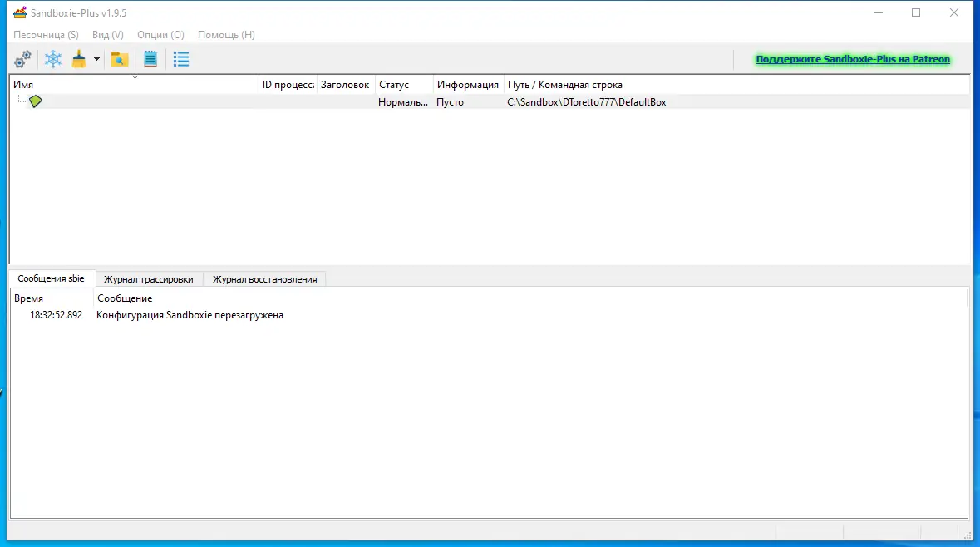Click the Sandboxie-Plus title bar app icon
The height and width of the screenshot is (547, 980).
20,12
